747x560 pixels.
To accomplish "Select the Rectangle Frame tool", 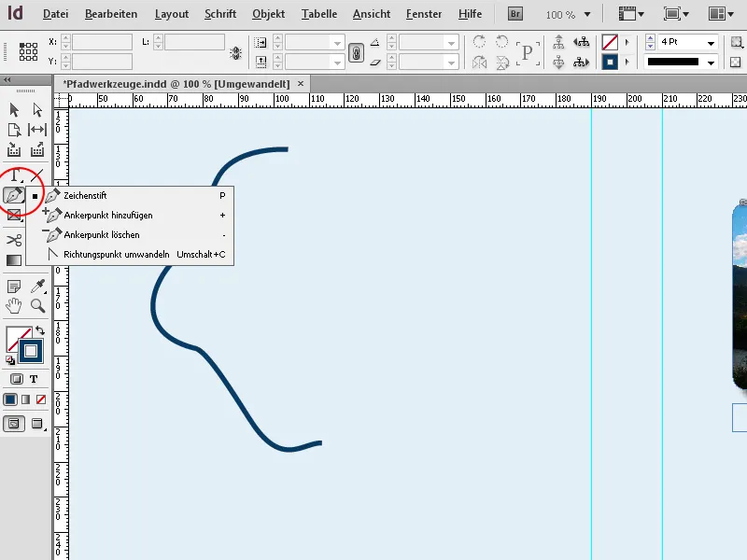I will [14, 215].
